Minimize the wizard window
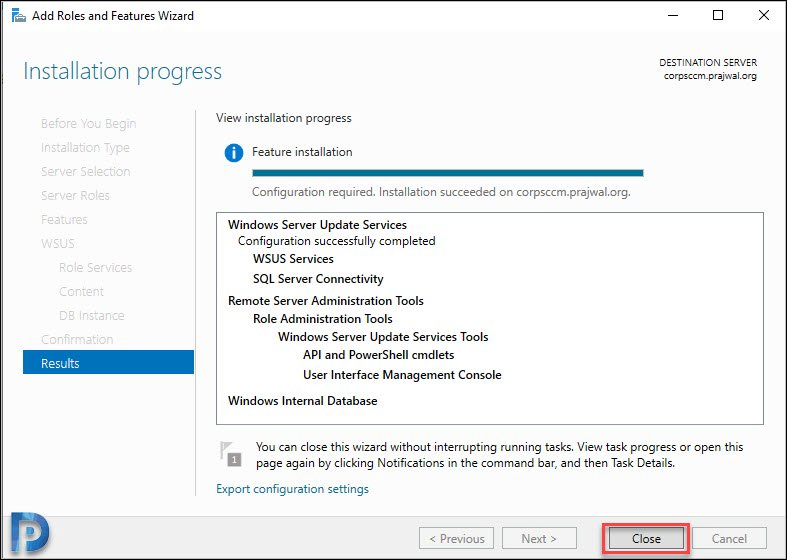Screen dimensions: 787x560 tap(673, 16)
